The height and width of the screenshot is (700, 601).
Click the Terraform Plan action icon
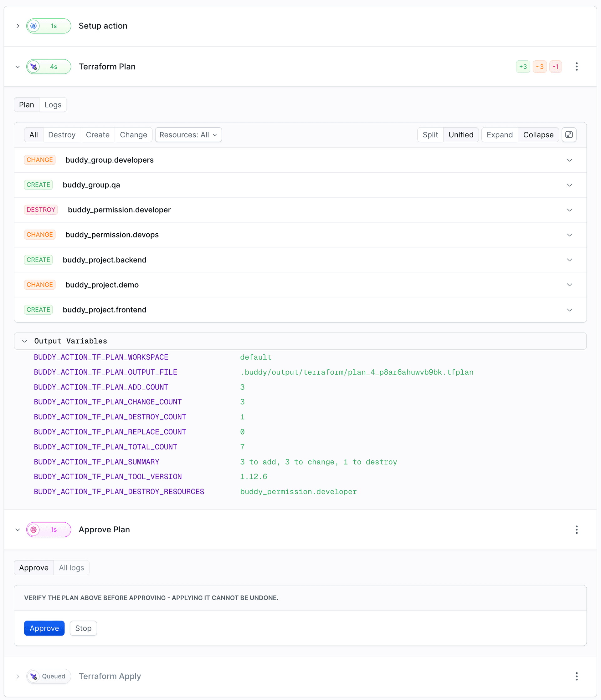(x=33, y=67)
